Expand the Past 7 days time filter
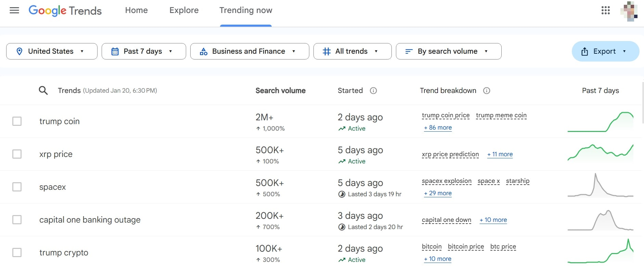The width and height of the screenshot is (644, 266). [x=144, y=51]
